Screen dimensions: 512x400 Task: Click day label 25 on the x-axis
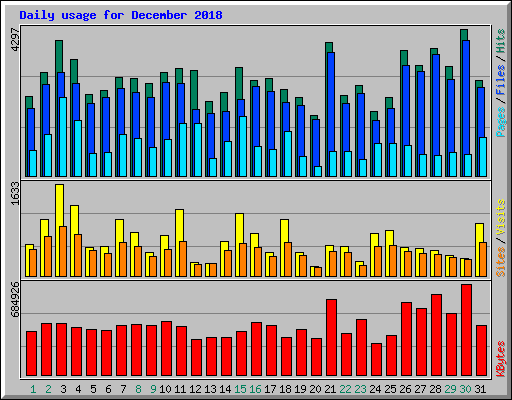click(390, 389)
